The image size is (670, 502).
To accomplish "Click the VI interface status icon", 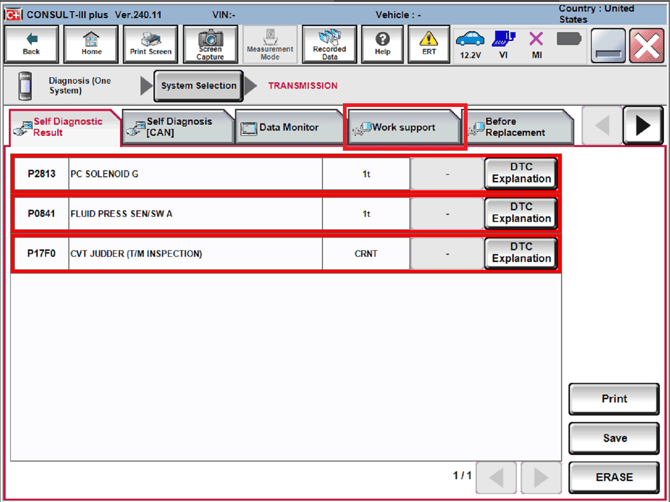I will (x=503, y=44).
